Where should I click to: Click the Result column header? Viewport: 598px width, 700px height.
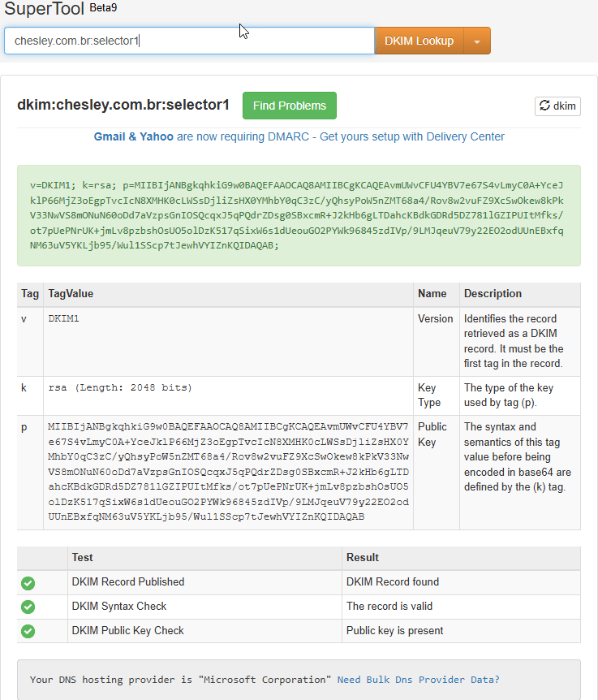pyautogui.click(x=363, y=558)
